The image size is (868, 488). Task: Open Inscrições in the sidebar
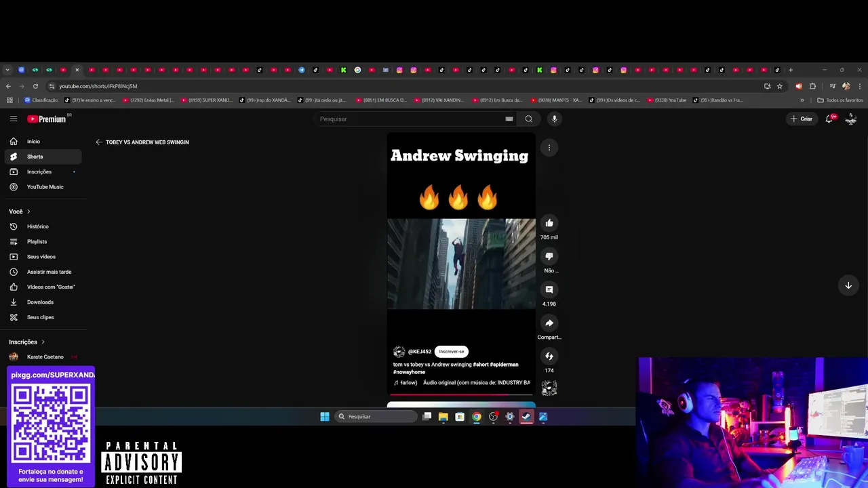[43, 171]
